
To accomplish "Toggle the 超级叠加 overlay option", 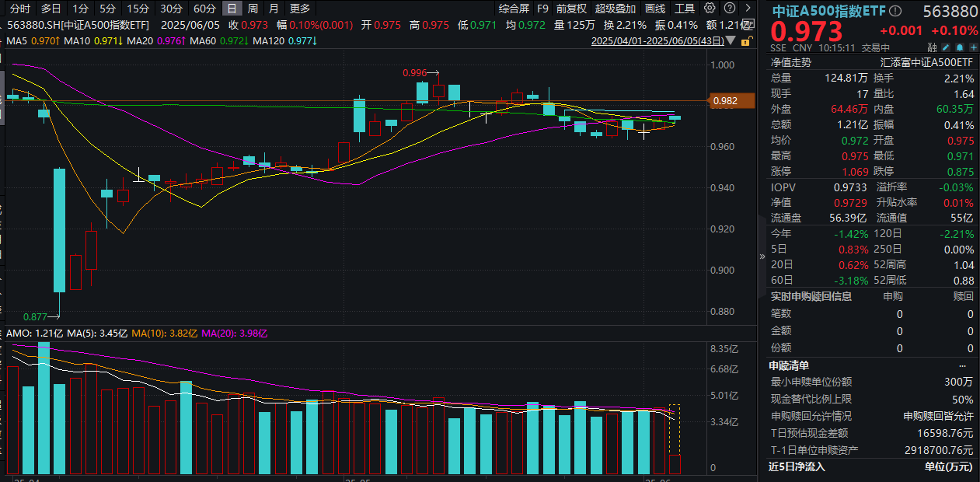I will 614,9.
